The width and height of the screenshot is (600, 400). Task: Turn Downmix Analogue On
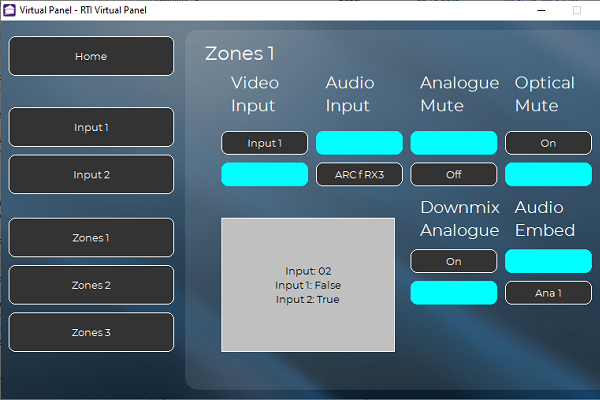pos(454,261)
